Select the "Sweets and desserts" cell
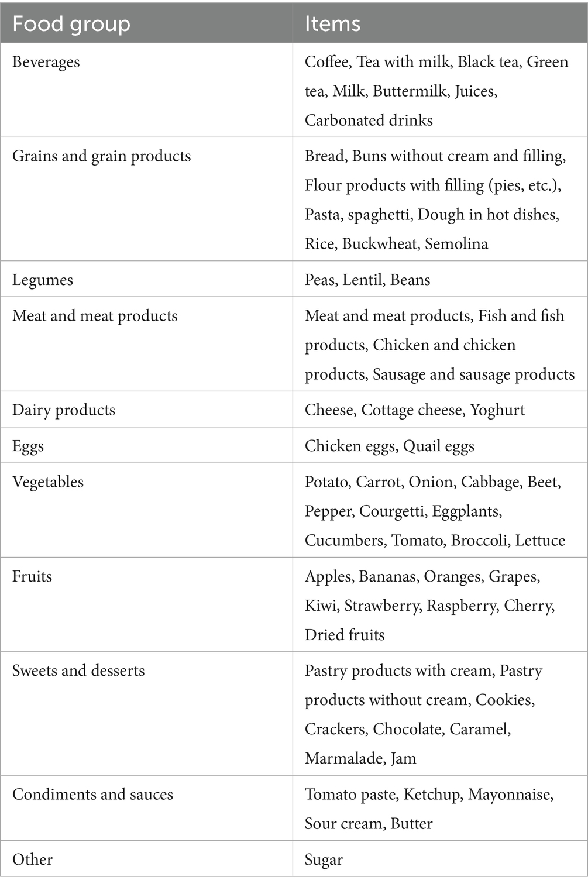 pyautogui.click(x=78, y=671)
